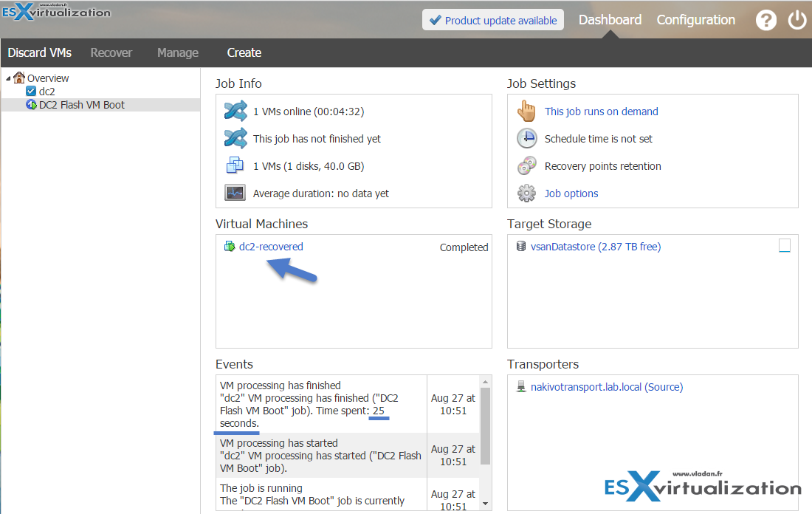Click the schedule clock icon
The height and width of the screenshot is (514, 812).
tap(527, 138)
